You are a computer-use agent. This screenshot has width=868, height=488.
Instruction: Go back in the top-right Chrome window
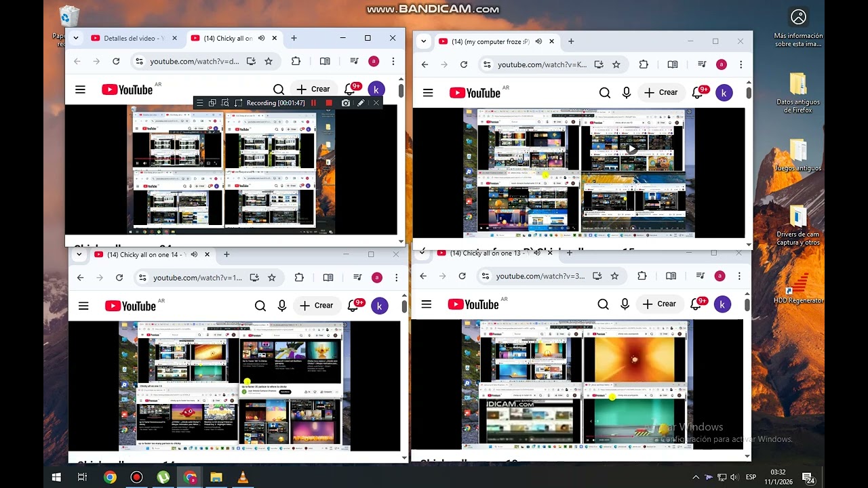[425, 64]
